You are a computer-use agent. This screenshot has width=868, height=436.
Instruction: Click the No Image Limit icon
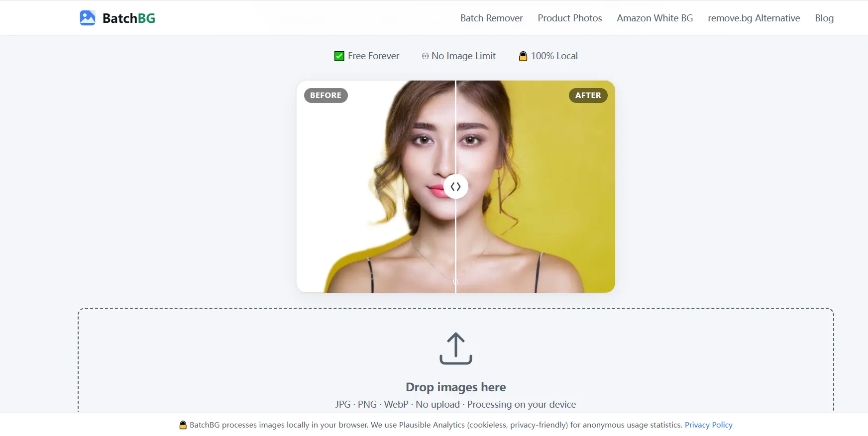(425, 56)
